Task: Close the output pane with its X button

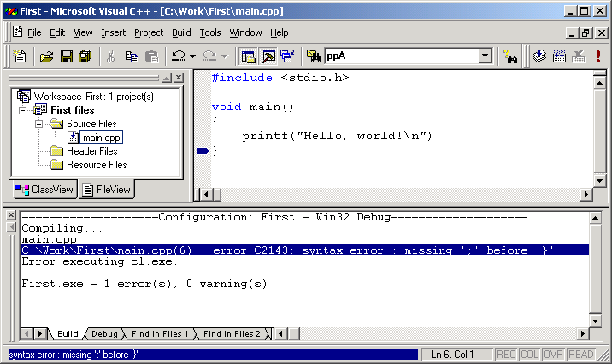Action: 11,215
